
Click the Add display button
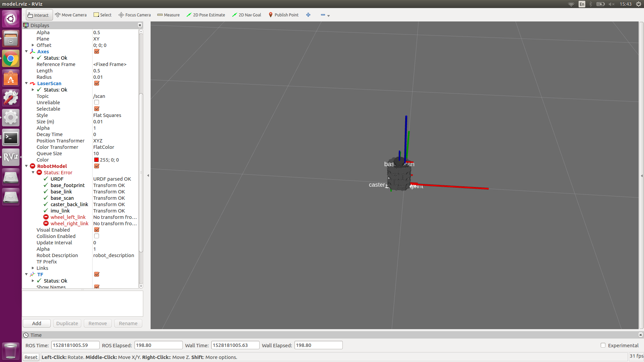pyautogui.click(x=37, y=323)
